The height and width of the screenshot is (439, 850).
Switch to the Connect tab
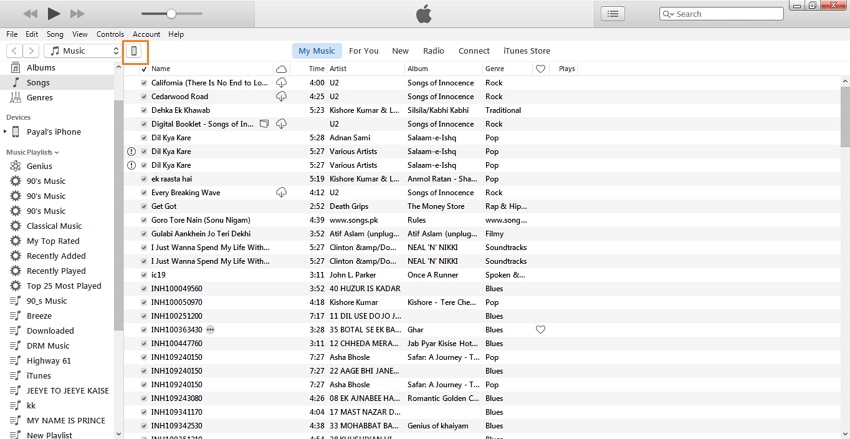pyautogui.click(x=474, y=51)
